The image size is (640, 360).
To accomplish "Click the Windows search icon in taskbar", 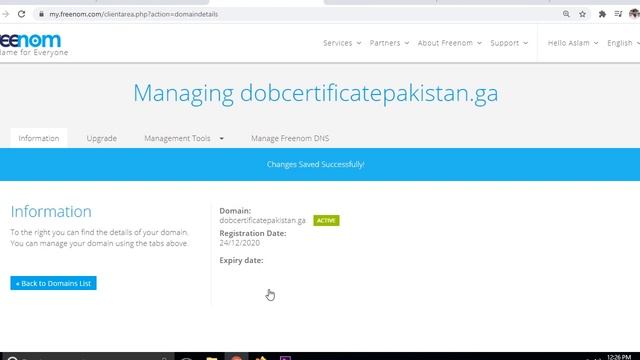I will coord(13,358).
